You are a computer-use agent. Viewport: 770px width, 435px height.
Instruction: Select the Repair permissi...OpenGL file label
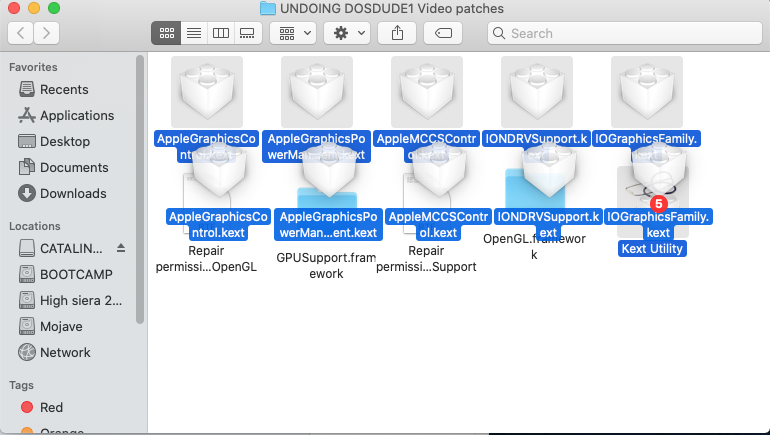[x=206, y=259]
